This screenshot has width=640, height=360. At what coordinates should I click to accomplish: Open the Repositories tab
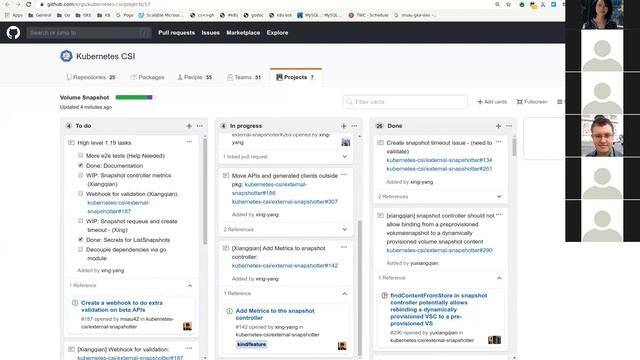tap(91, 77)
